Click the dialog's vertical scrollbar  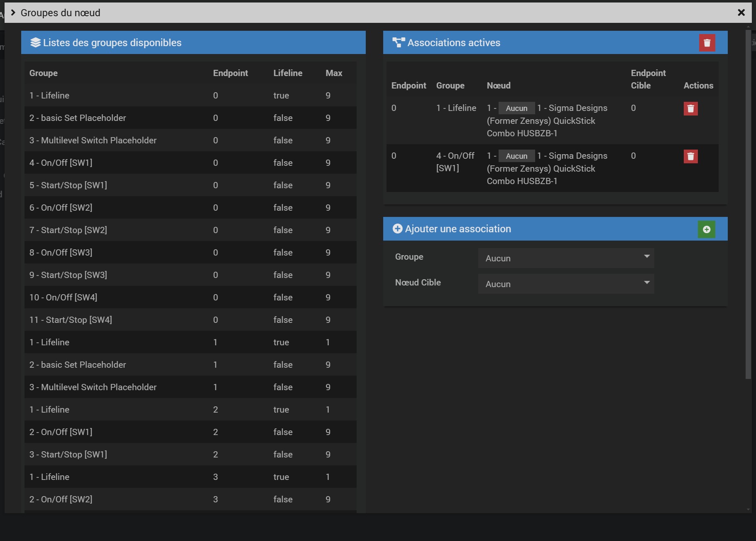coord(748,204)
